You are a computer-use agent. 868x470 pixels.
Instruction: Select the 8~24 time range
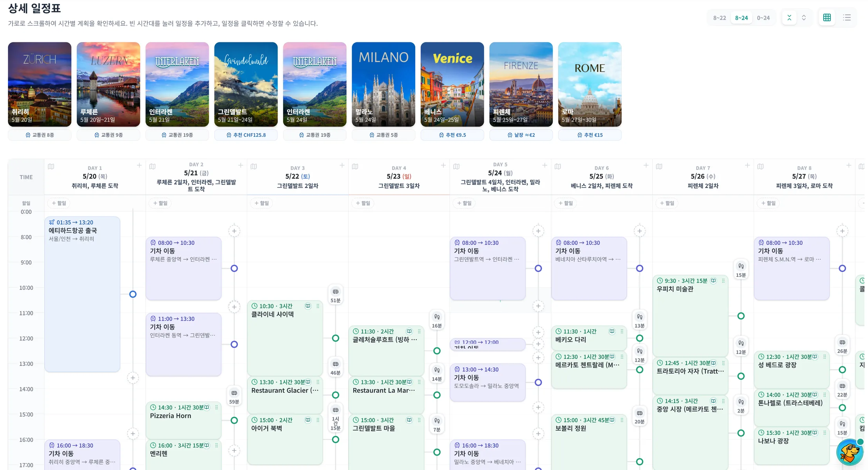(741, 18)
